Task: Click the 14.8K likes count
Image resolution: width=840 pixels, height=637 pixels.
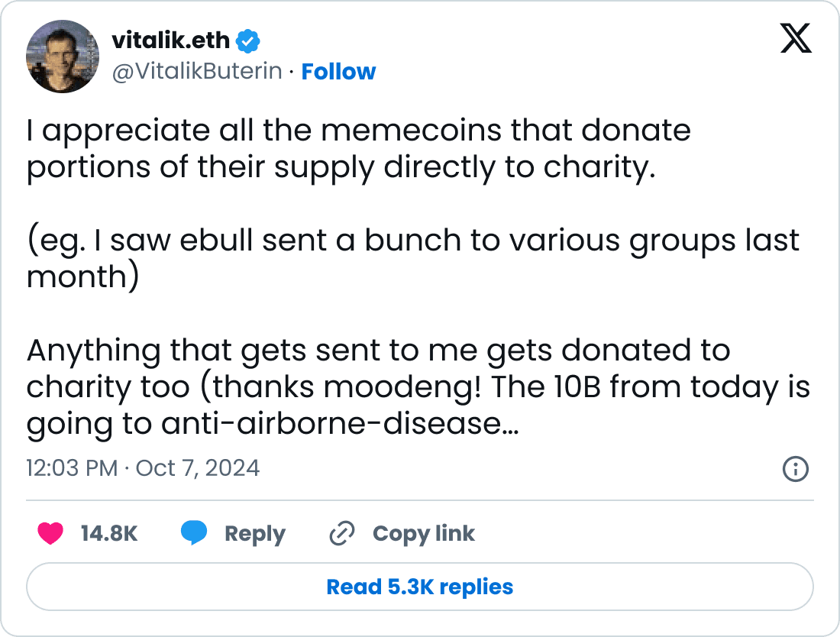Action: click(x=108, y=533)
